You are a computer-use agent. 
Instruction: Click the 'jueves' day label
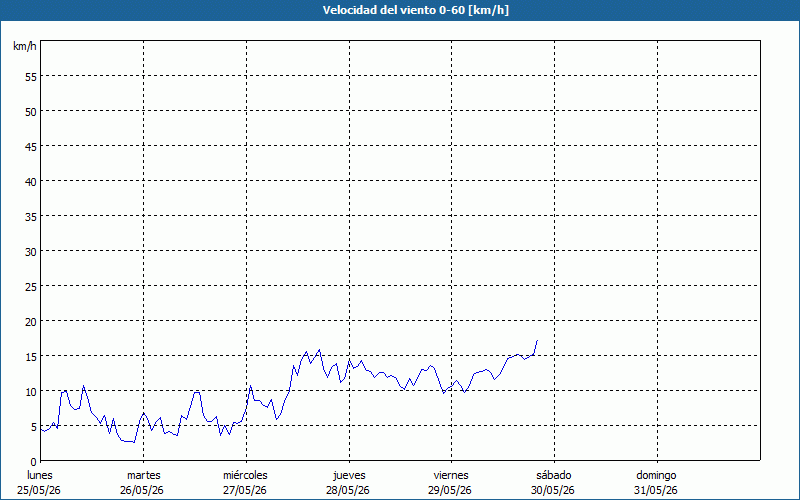(349, 475)
